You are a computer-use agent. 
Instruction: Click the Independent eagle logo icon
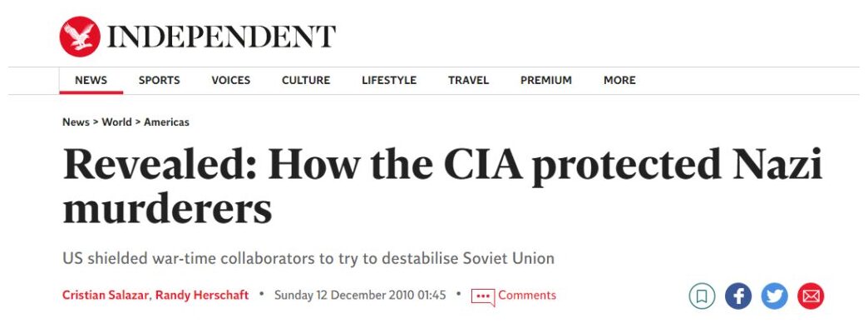point(81,37)
